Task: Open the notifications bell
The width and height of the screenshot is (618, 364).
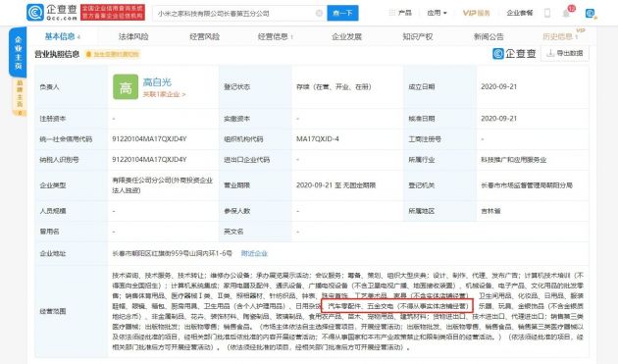Action: [x=566, y=14]
